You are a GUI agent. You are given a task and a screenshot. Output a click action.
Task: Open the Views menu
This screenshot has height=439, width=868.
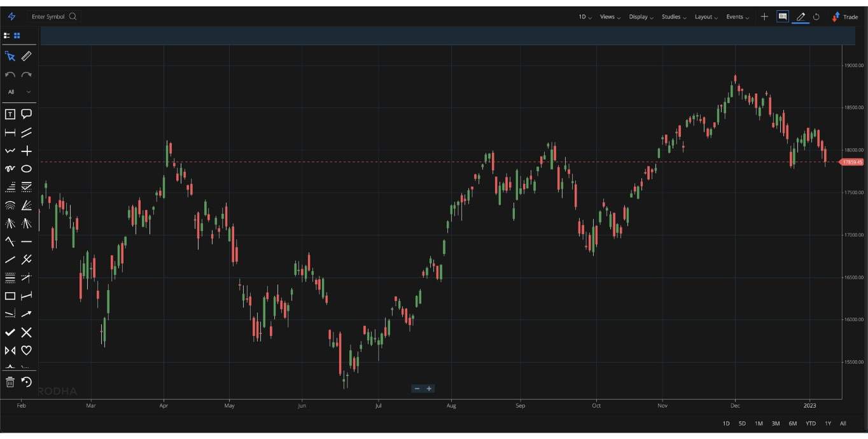pyautogui.click(x=608, y=17)
